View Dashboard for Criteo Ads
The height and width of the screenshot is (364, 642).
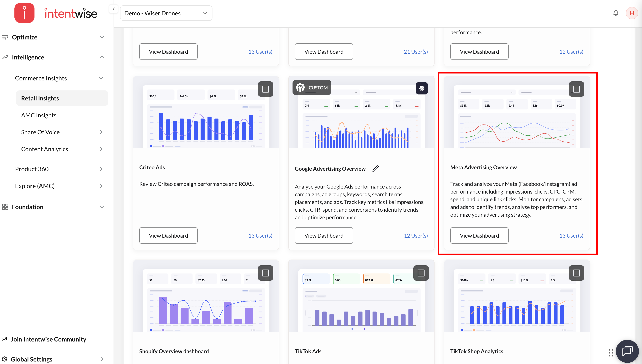[x=169, y=235]
